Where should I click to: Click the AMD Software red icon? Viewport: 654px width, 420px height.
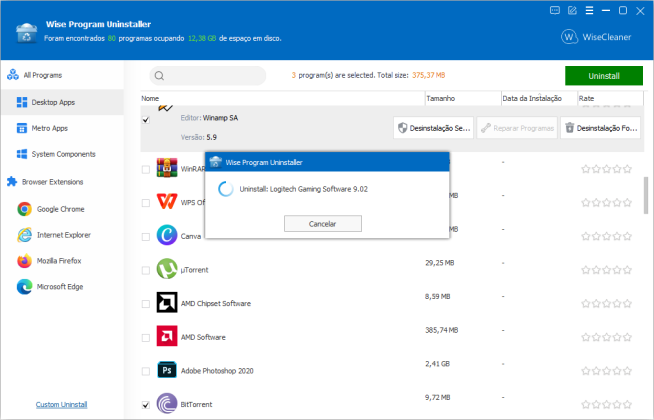167,336
